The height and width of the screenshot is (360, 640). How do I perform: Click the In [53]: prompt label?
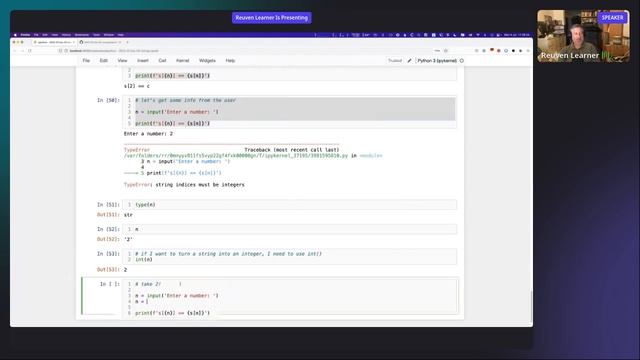point(108,253)
